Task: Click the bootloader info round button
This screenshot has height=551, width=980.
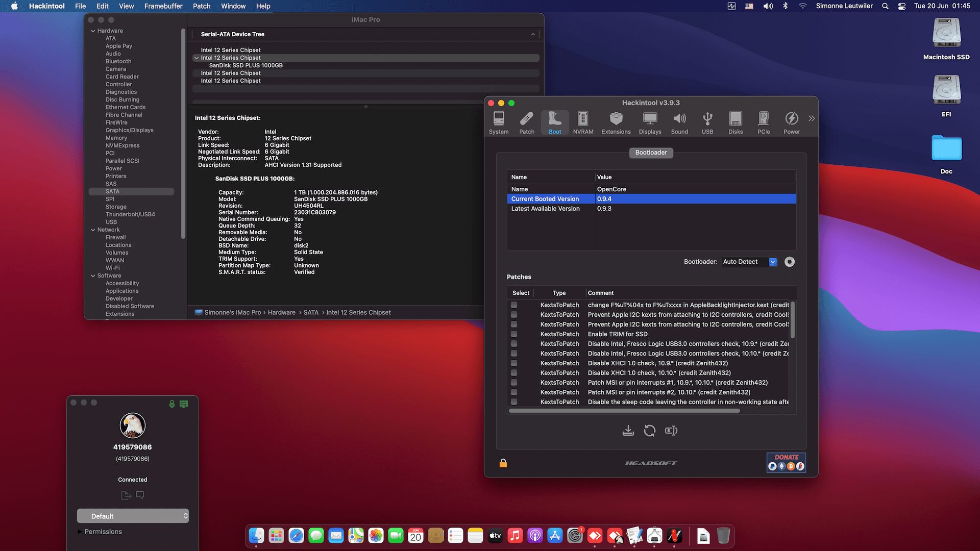Action: [790, 262]
